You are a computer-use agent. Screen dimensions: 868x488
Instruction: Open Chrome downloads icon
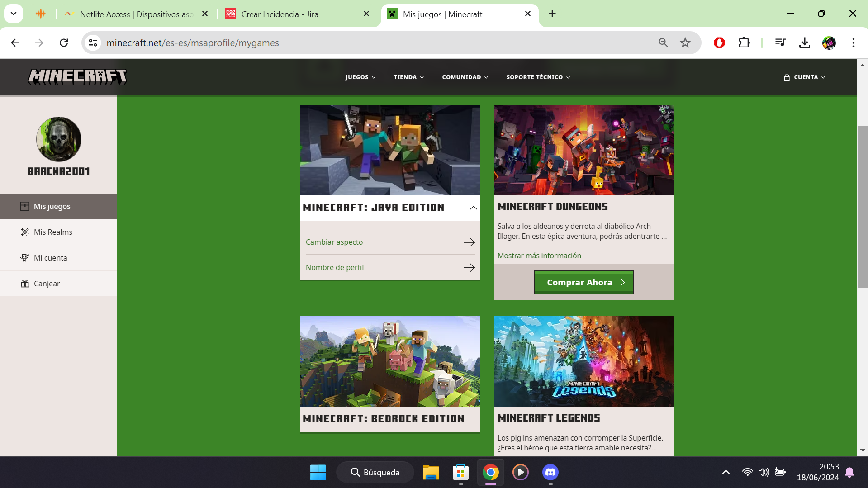coord(804,43)
